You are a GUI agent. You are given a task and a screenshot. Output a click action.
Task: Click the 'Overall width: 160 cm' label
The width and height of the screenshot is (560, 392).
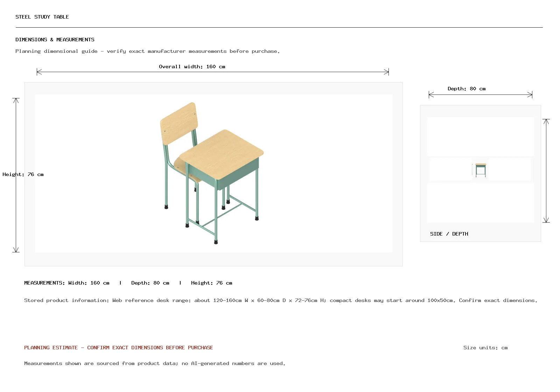pos(192,66)
